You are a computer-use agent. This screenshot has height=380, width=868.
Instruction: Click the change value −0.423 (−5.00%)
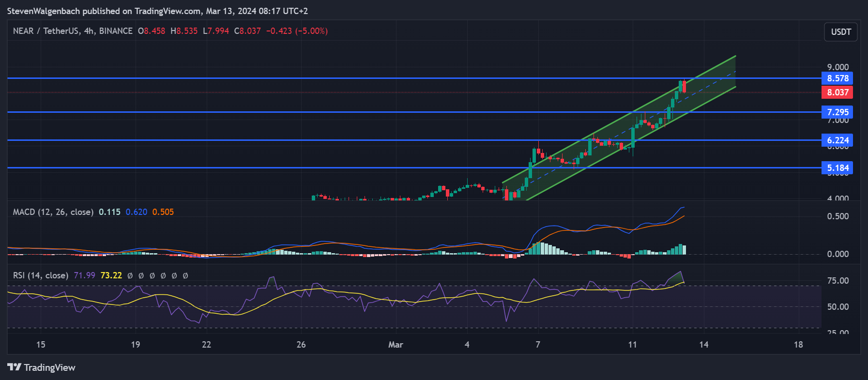tap(297, 31)
